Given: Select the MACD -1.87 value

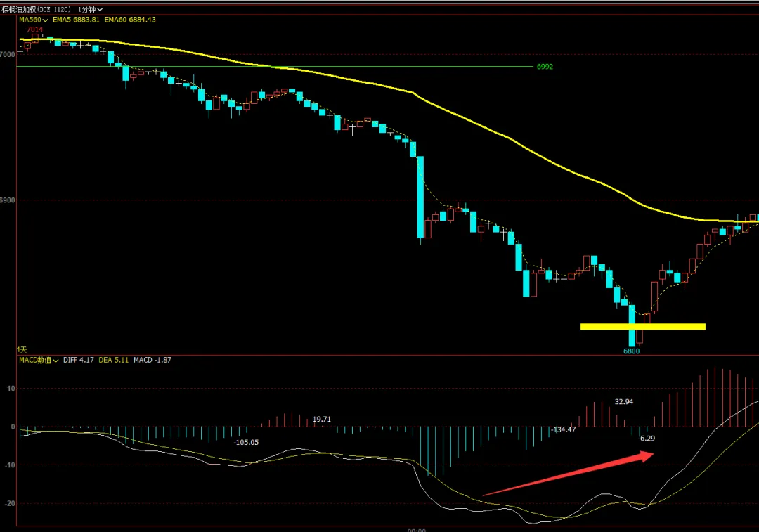Looking at the screenshot, I should click(x=153, y=360).
